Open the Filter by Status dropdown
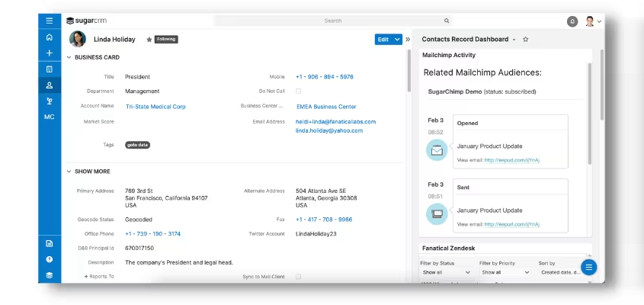 (x=447, y=272)
